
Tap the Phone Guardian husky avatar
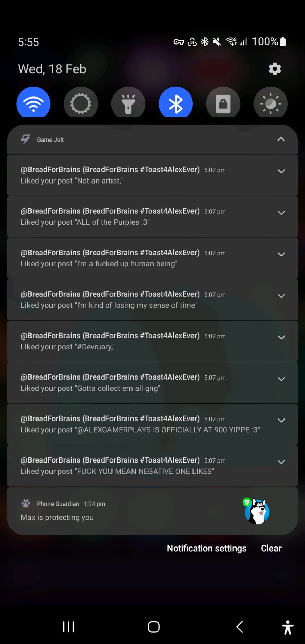[x=257, y=512]
